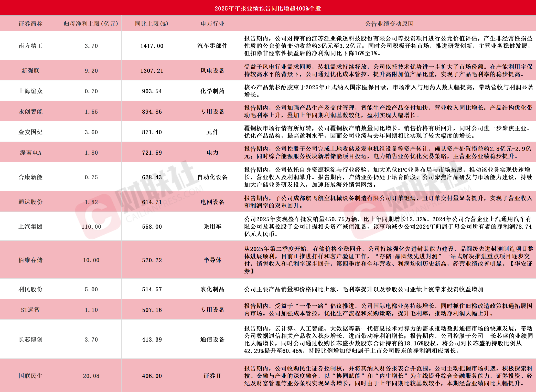Select the 归母净利上限(亿元) header cell
536x392 pixels.
91,23
